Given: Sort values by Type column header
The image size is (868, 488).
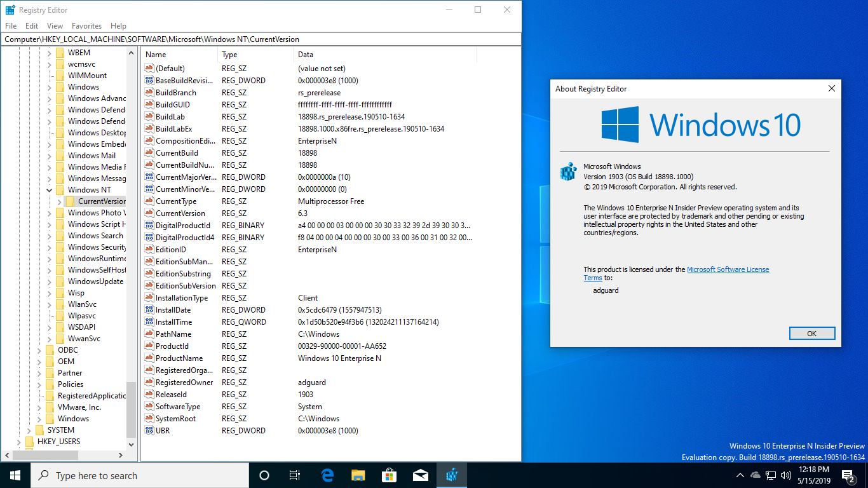Looking at the screenshot, I should tap(255, 55).
